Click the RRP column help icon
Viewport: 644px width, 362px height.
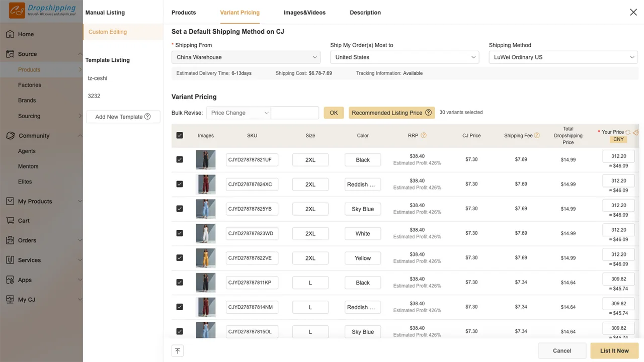(424, 135)
